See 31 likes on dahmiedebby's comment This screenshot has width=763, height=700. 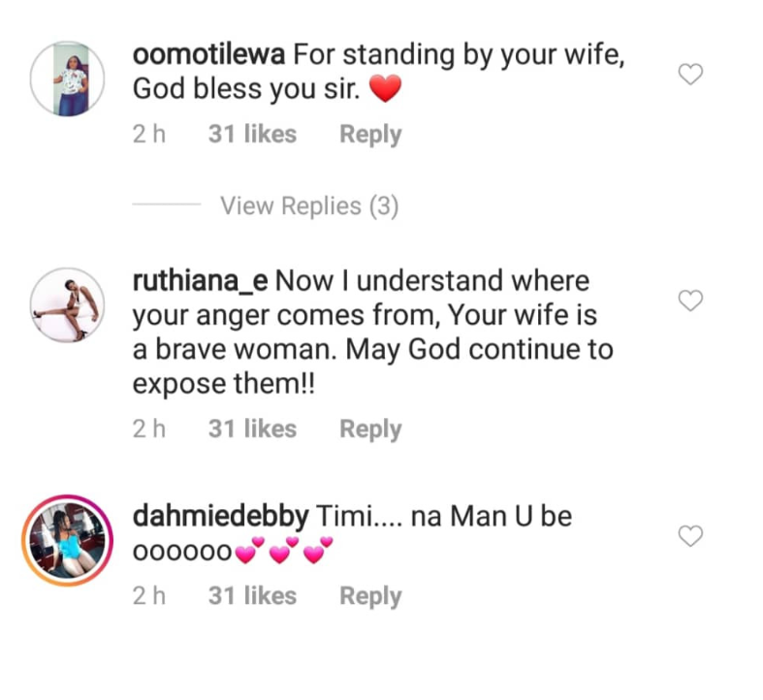click(252, 596)
